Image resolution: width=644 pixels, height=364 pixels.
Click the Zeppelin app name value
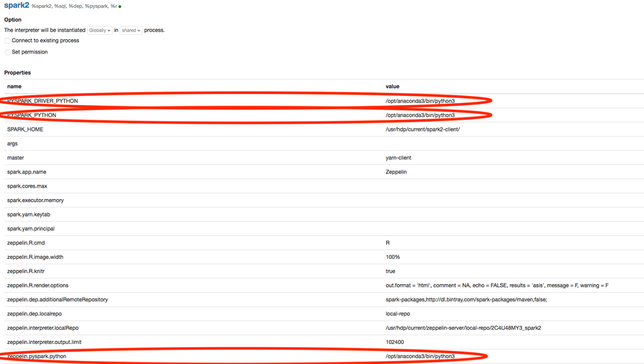pyautogui.click(x=396, y=172)
